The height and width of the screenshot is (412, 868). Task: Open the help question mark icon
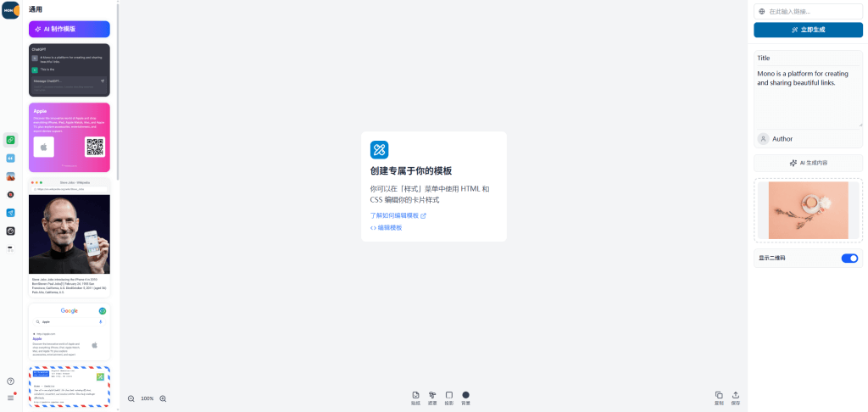(x=11, y=381)
